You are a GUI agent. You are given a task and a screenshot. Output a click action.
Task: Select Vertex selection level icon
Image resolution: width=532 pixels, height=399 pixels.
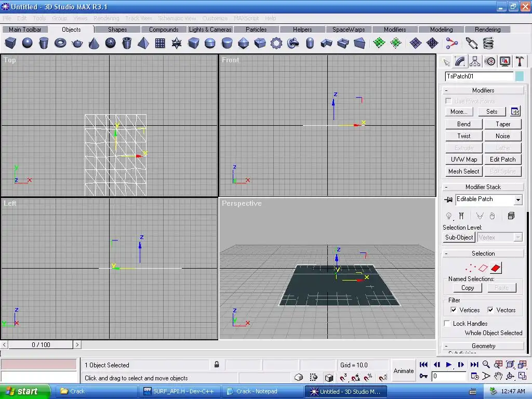470,268
